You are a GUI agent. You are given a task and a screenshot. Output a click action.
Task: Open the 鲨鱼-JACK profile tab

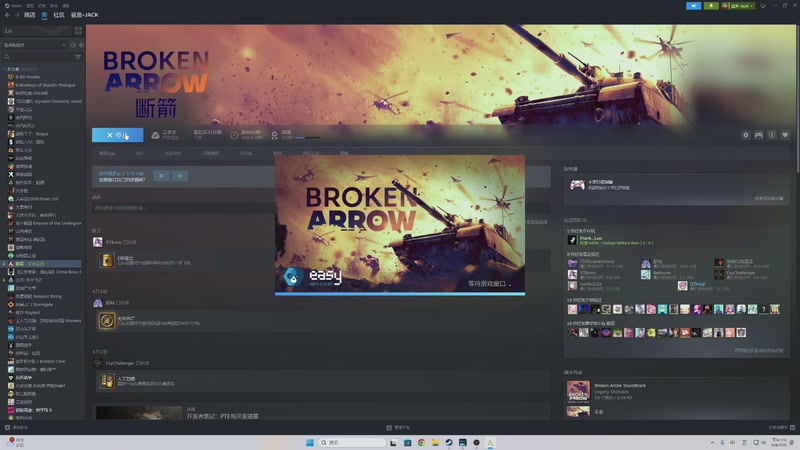pyautogui.click(x=85, y=15)
